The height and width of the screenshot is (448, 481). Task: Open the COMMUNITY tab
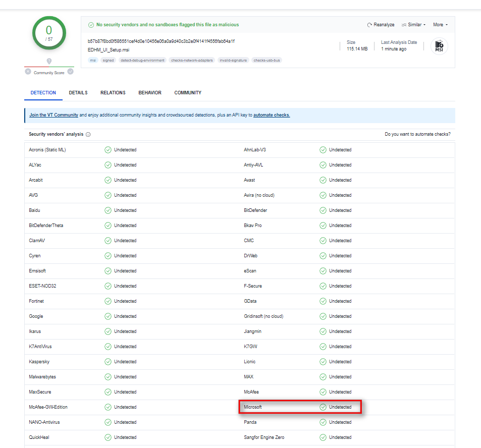(187, 92)
